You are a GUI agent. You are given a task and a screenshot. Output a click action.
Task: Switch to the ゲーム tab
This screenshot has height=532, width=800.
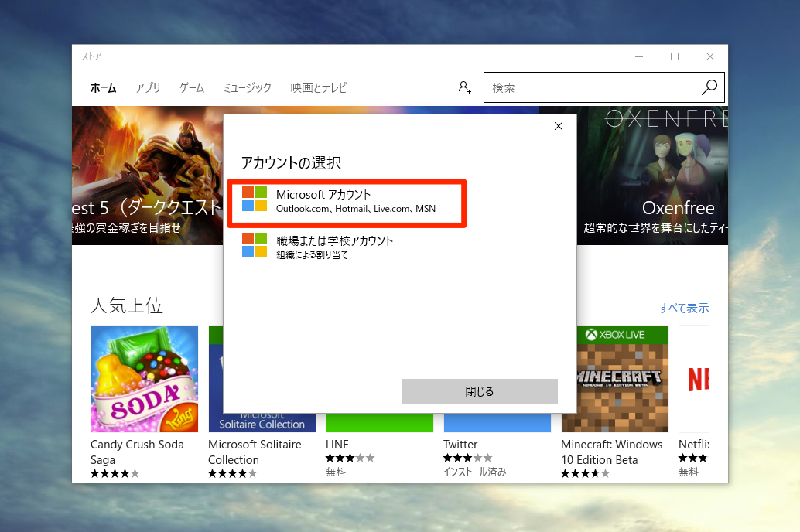[192, 87]
